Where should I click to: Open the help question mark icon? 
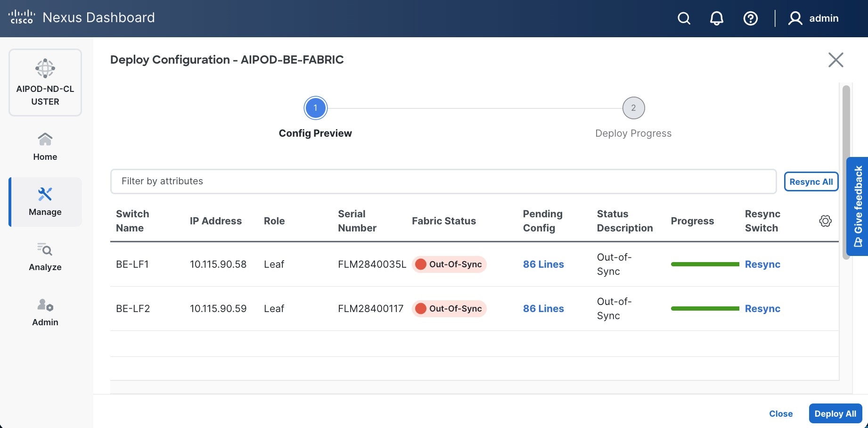pyautogui.click(x=750, y=18)
